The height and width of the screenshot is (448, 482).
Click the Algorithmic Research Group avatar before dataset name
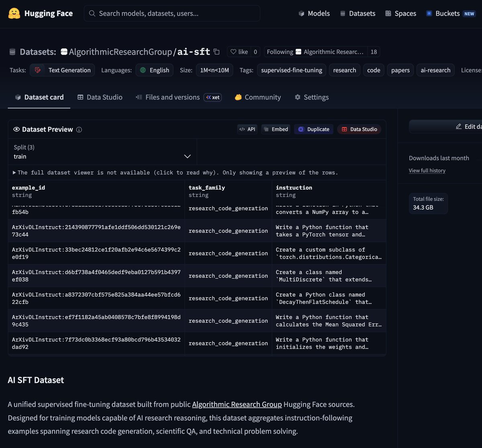pos(64,52)
